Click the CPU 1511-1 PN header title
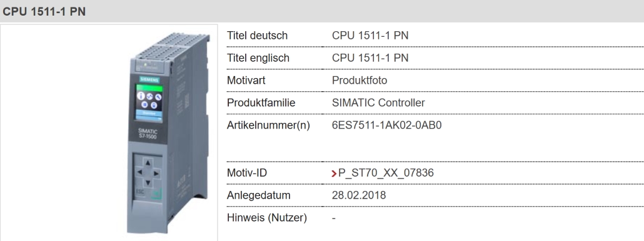644x241 pixels. (x=44, y=11)
